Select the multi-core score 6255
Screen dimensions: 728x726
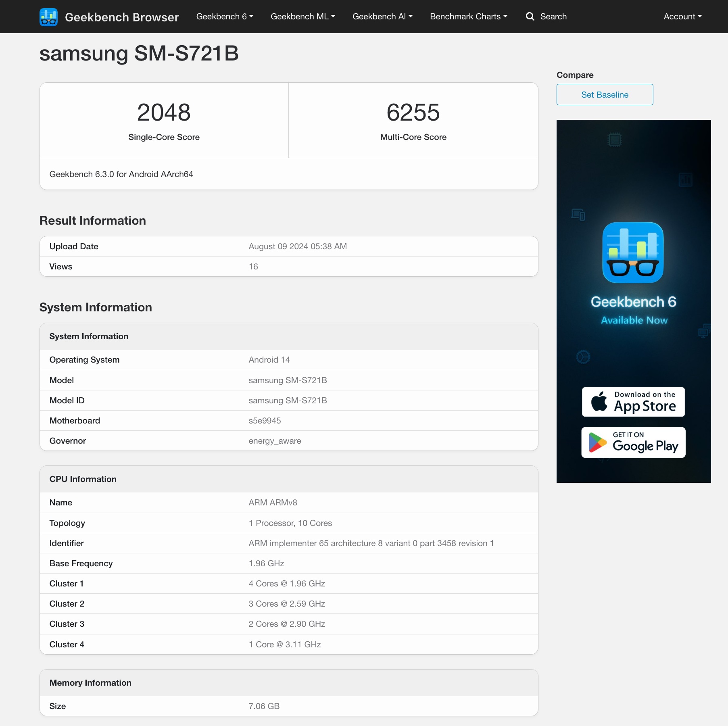(x=413, y=112)
